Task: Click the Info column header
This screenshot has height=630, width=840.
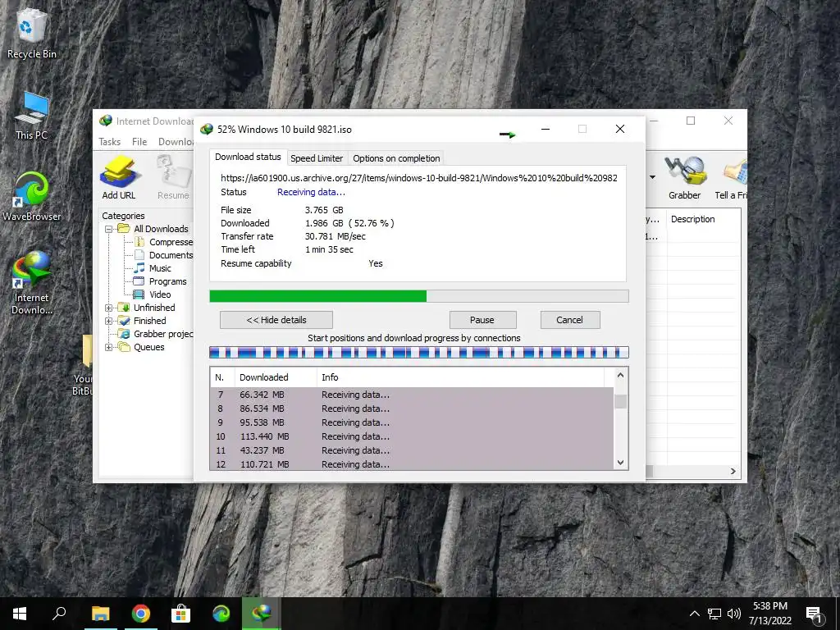Action: [x=461, y=377]
